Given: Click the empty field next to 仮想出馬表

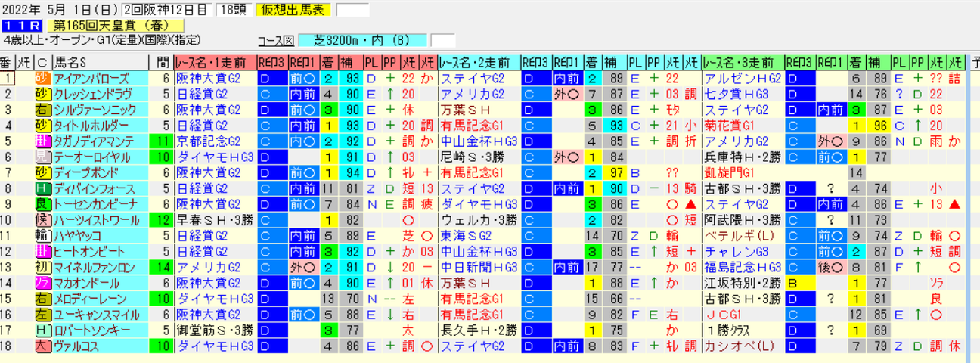Looking at the screenshot, I should [x=352, y=10].
